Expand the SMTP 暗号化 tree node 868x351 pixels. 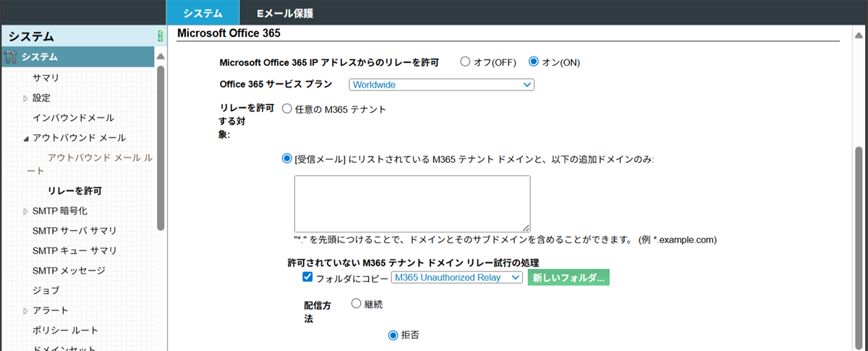25,211
